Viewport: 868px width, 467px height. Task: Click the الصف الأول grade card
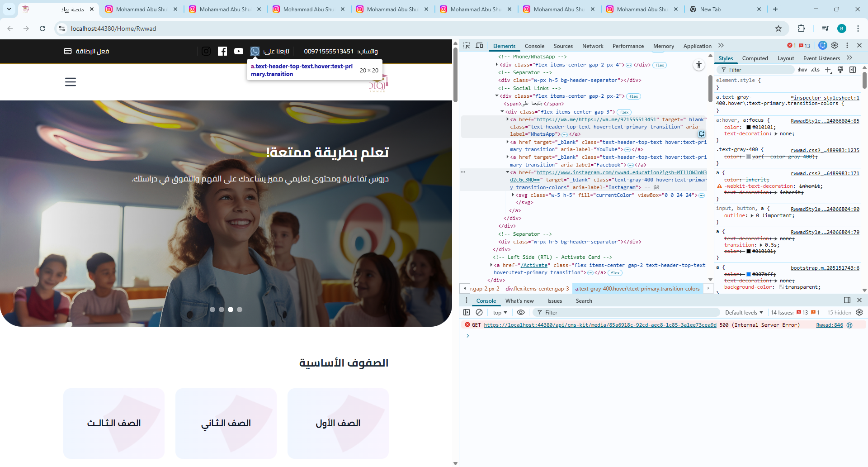coord(338,423)
